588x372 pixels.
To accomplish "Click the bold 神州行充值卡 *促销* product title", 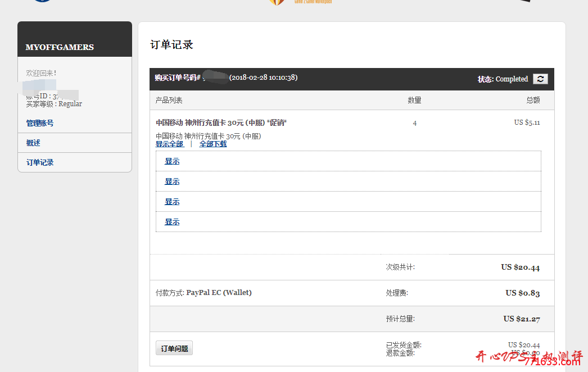I will click(x=221, y=123).
